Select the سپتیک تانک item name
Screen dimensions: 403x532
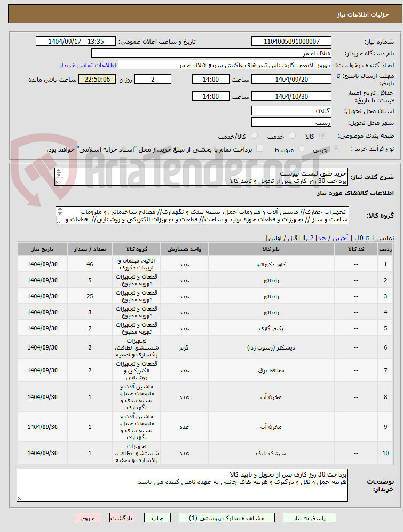click(x=271, y=453)
